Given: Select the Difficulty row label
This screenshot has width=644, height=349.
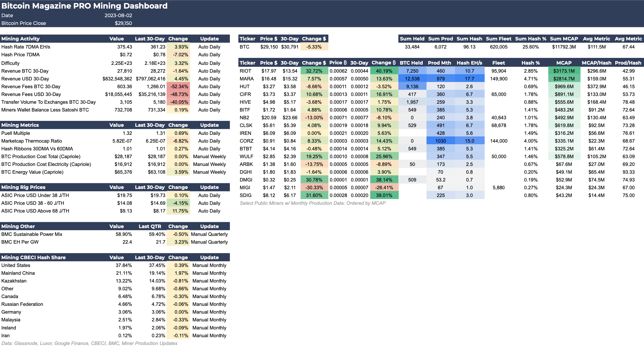Looking at the screenshot, I should tap(10, 63).
